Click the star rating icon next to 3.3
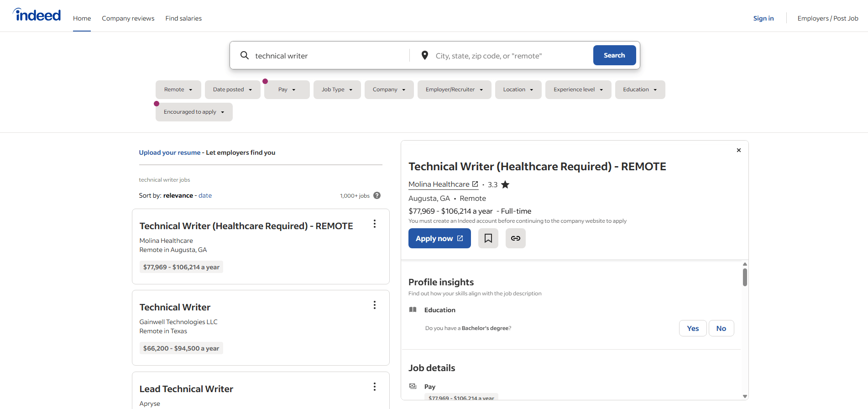Viewport: 868px width, 409px height. coord(505,184)
